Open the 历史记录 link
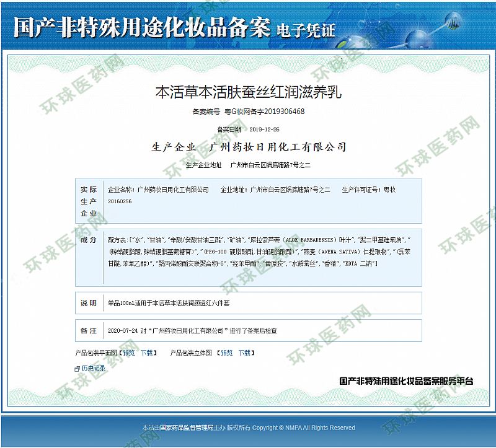 93,368
